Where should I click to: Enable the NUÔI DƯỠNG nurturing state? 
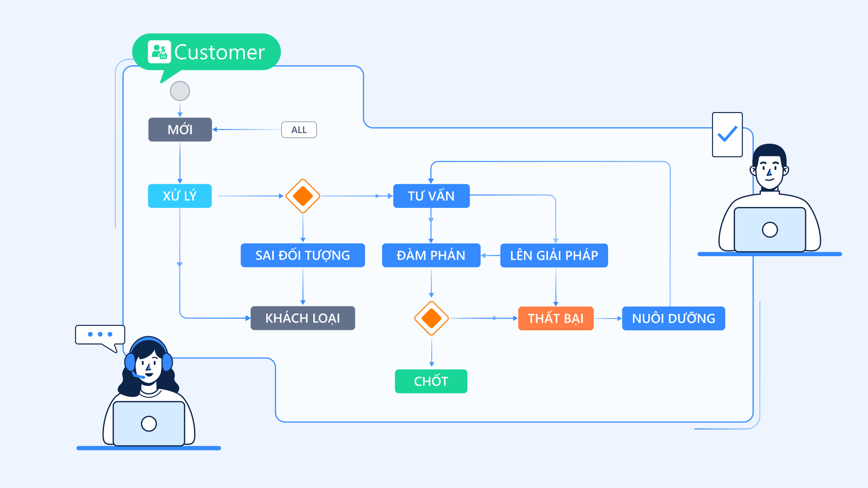(x=673, y=318)
